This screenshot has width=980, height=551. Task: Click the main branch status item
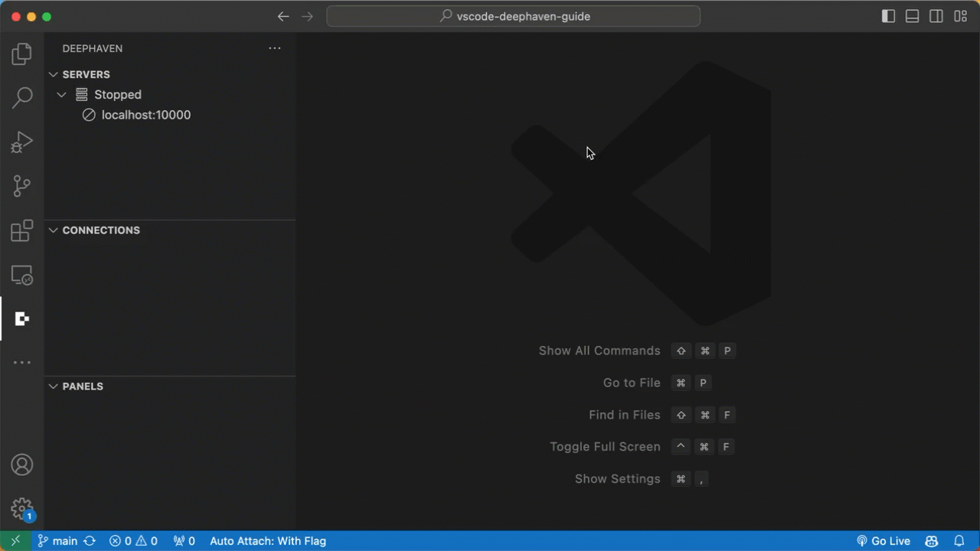(58, 541)
